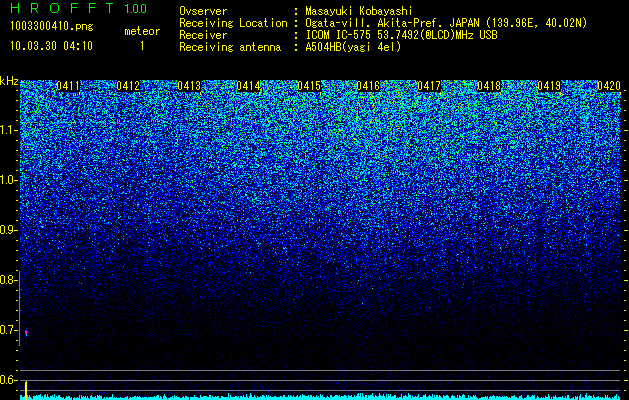
Task: Click the 0420 time marker
Action: [x=609, y=86]
